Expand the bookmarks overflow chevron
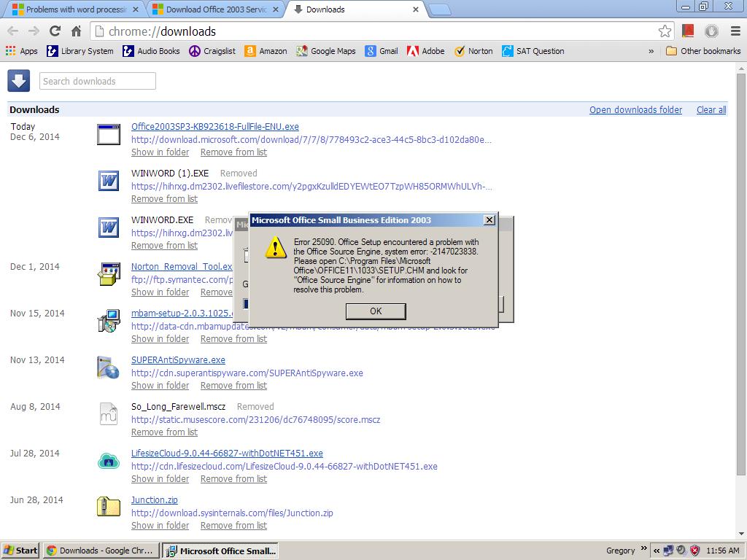This screenshot has height=560, width=747. click(651, 51)
